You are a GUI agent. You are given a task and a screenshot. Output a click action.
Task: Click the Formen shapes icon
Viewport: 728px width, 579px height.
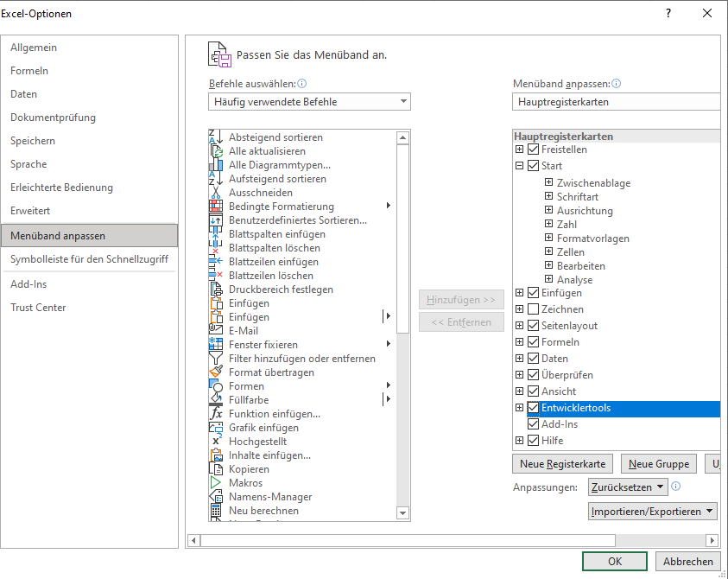click(216, 386)
